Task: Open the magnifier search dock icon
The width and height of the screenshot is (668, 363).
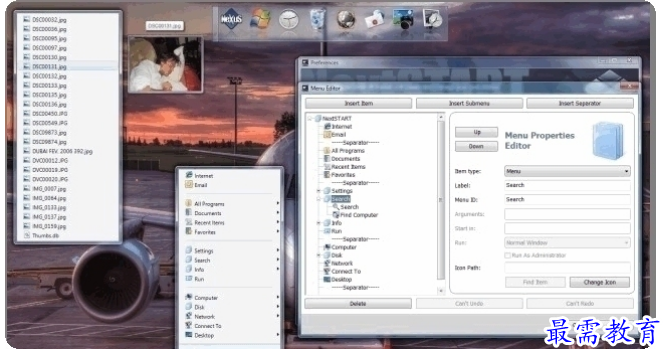Action: [x=432, y=19]
